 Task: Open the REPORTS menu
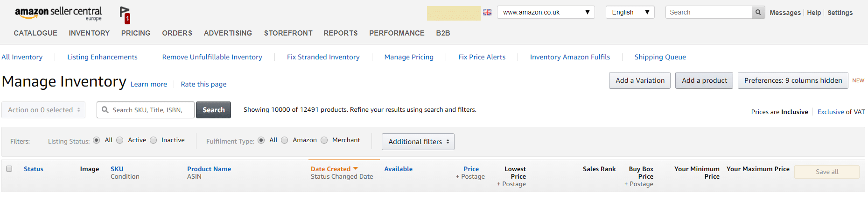click(x=341, y=33)
